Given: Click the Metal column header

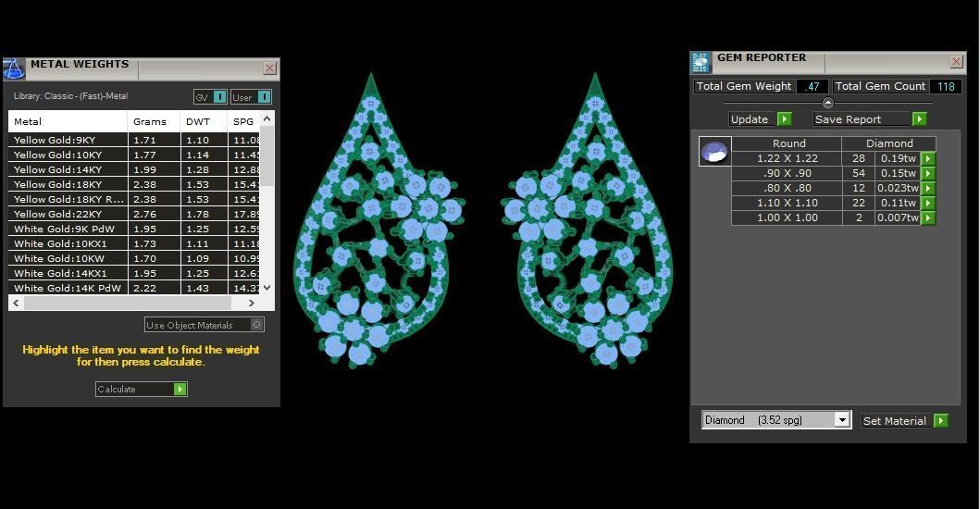Looking at the screenshot, I should (x=68, y=121).
